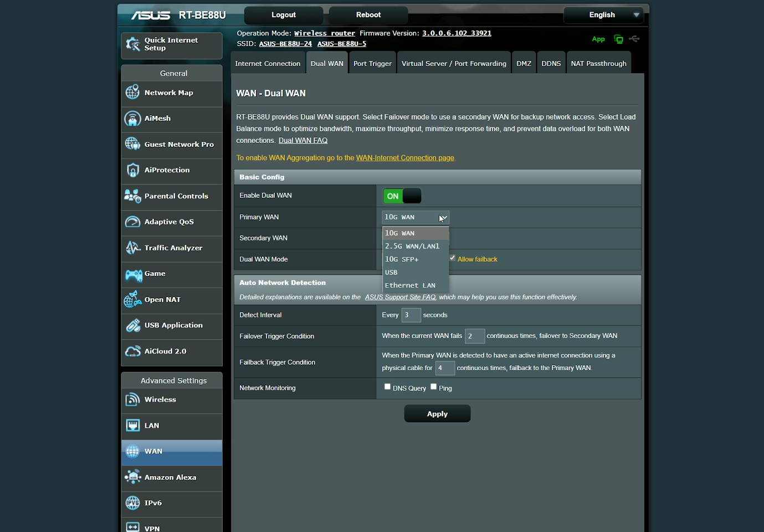The width and height of the screenshot is (764, 532).
Task: Switch to the DMZ tab
Action: pyautogui.click(x=524, y=63)
